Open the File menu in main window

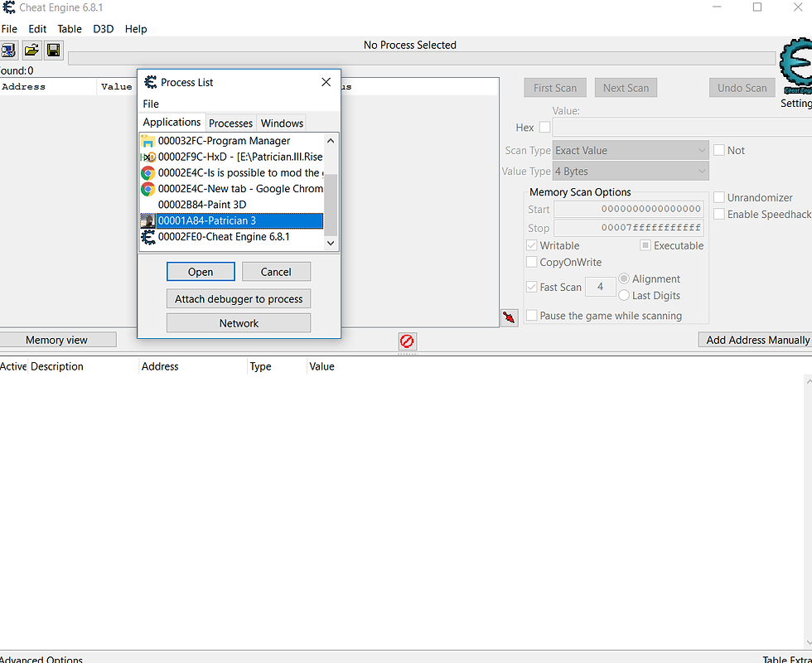[9, 29]
